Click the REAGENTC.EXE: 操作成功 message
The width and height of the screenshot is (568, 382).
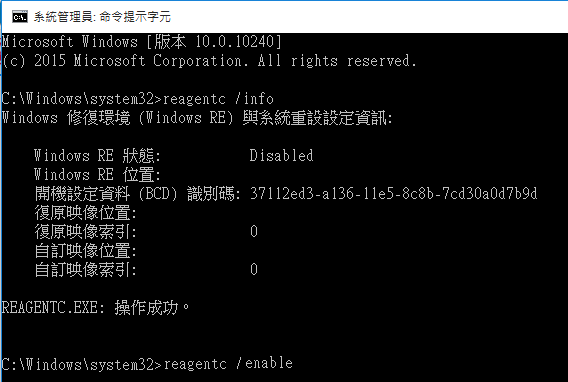pyautogui.click(x=95, y=308)
